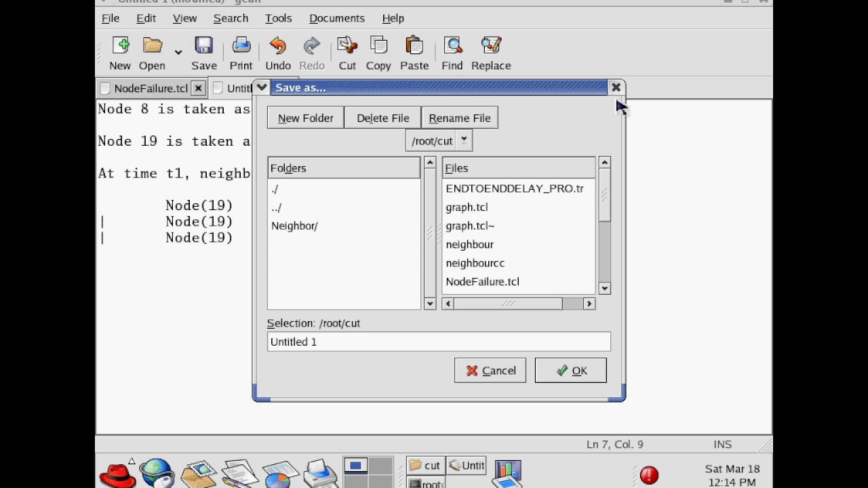This screenshot has height=488, width=868.
Task: Confirm with the OK button
Action: coord(571,371)
